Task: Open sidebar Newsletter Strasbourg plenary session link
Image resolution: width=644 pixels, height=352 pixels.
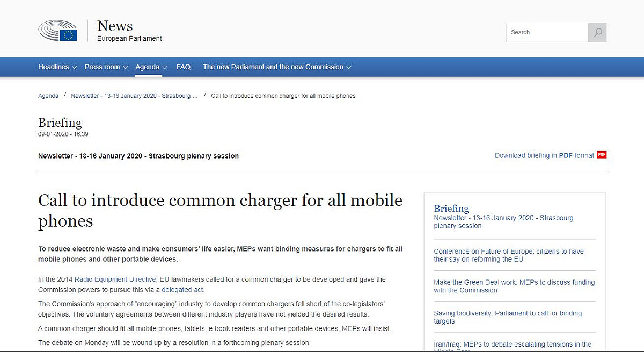Action: (503, 222)
